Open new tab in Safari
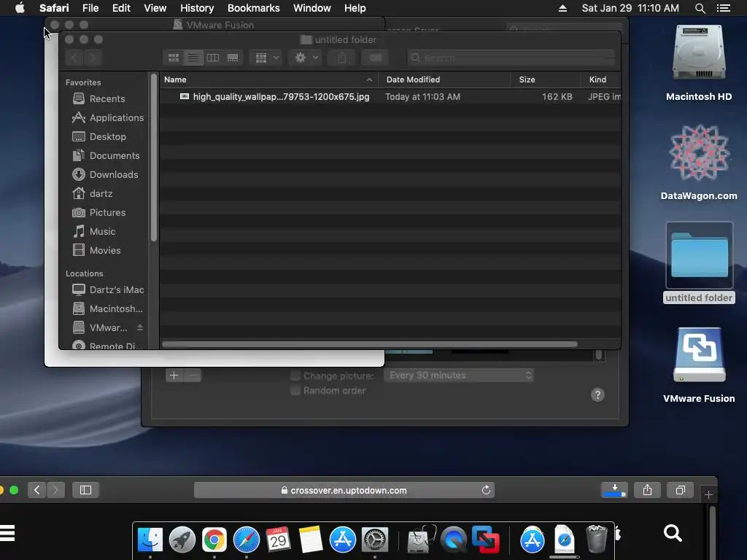The height and width of the screenshot is (560, 747). tap(708, 495)
